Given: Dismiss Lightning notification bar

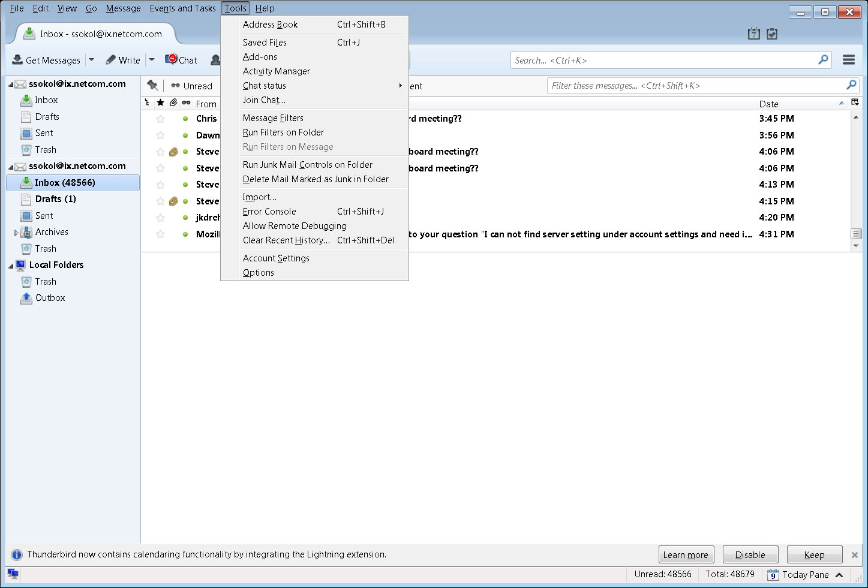Looking at the screenshot, I should click(x=855, y=555).
